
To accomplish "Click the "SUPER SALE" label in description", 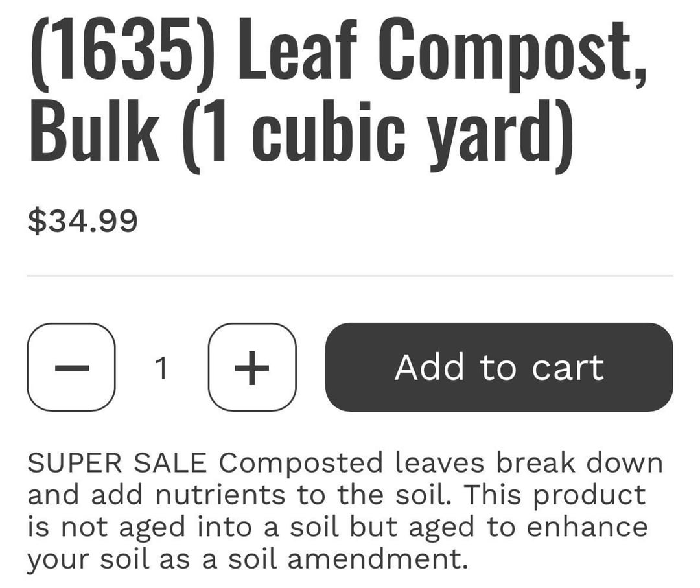I will pyautogui.click(x=117, y=463).
